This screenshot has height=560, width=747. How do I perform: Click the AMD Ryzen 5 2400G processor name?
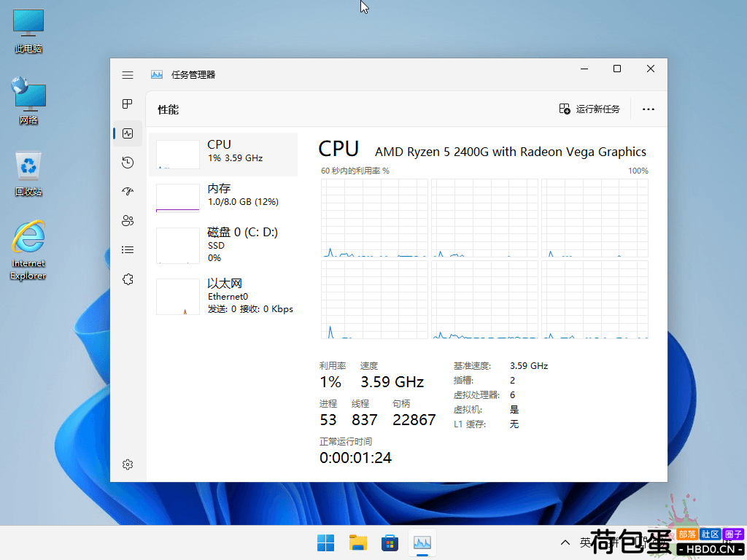(x=510, y=152)
